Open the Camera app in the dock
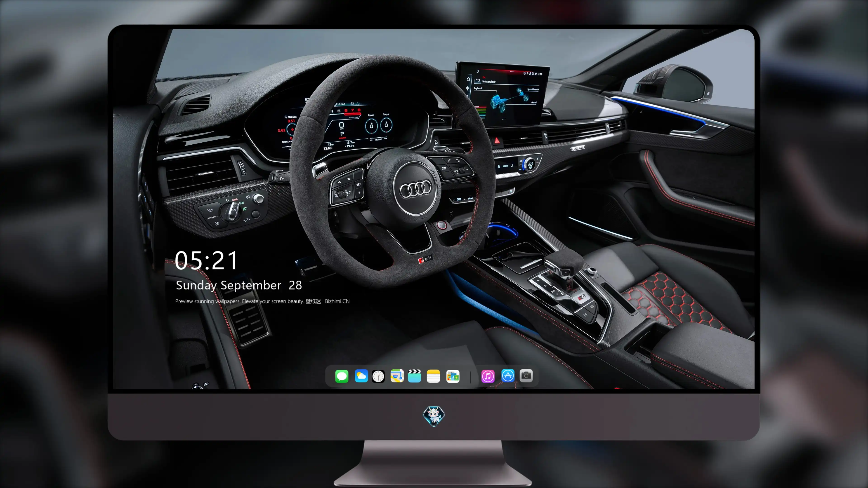The image size is (868, 488). [x=526, y=375]
